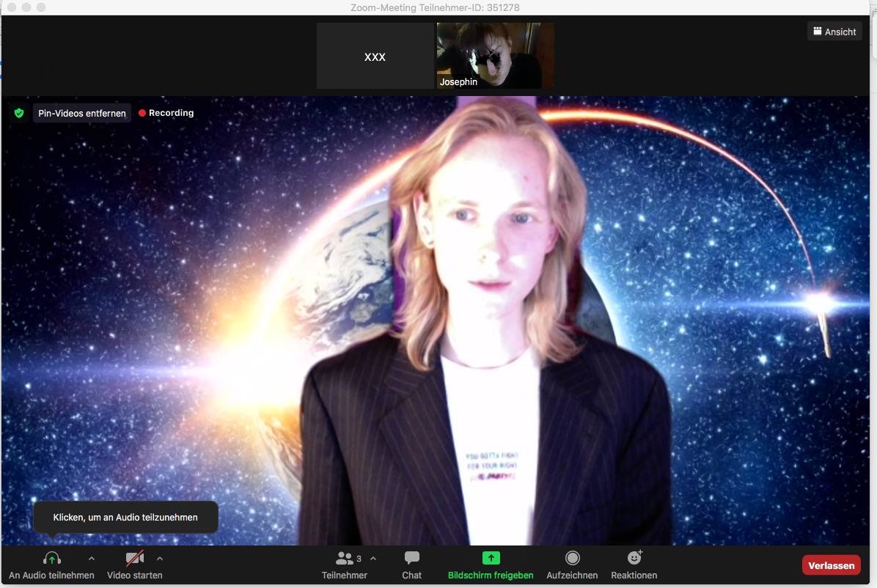Image resolution: width=877 pixels, height=588 pixels.
Task: Open the Chat panel
Action: point(411,565)
